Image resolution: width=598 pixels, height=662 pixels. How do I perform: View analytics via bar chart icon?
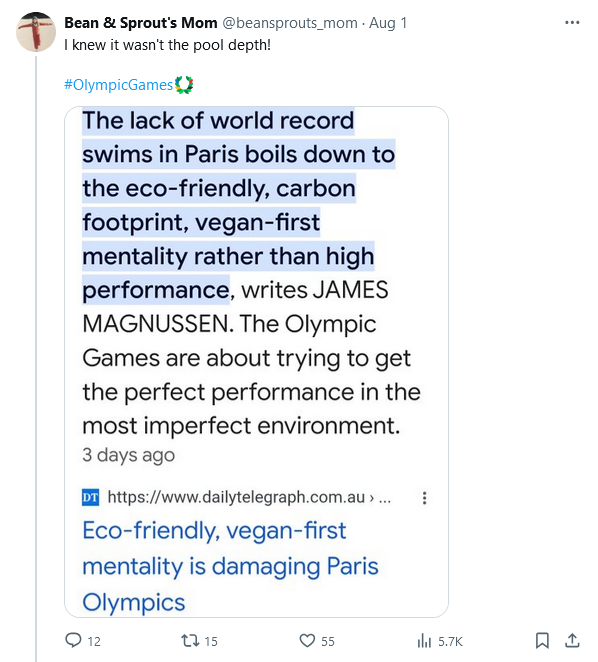(424, 641)
